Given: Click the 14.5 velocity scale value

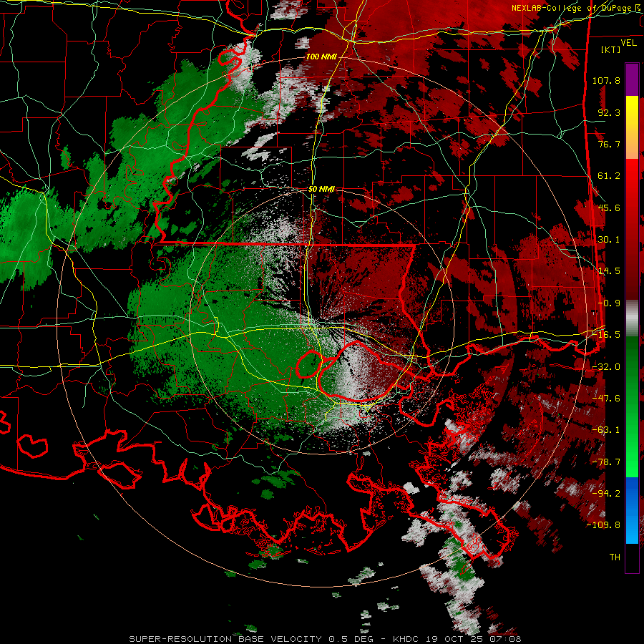Looking at the screenshot, I should pyautogui.click(x=609, y=270).
